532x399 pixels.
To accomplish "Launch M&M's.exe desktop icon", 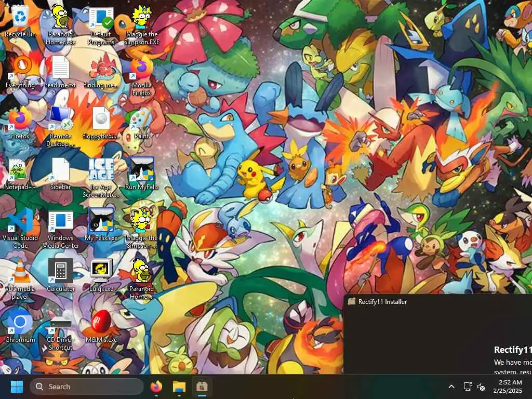I will 101,326.
